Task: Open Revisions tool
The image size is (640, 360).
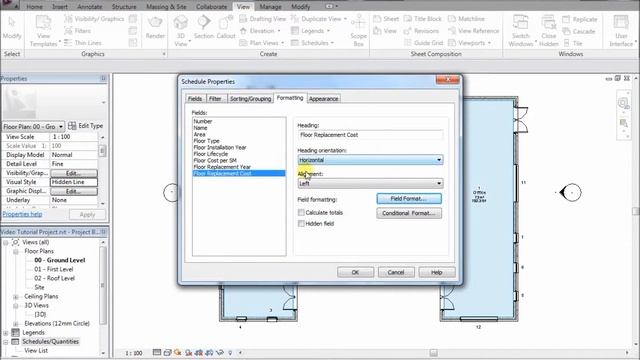Action: pyautogui.click(x=421, y=31)
